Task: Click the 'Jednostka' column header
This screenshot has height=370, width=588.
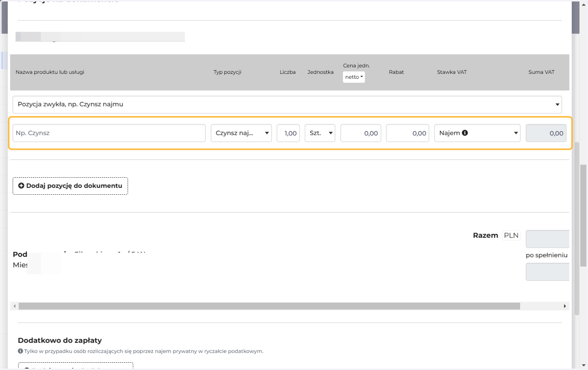Action: pyautogui.click(x=320, y=72)
